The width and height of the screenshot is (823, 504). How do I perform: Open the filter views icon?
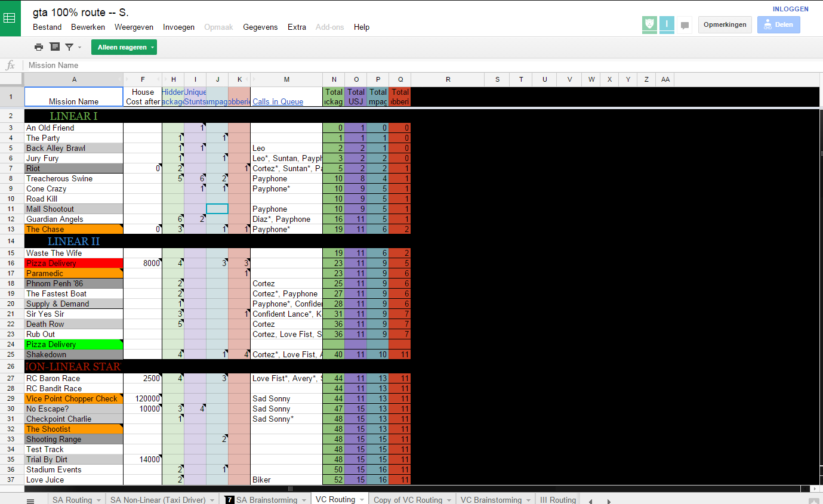pos(69,47)
